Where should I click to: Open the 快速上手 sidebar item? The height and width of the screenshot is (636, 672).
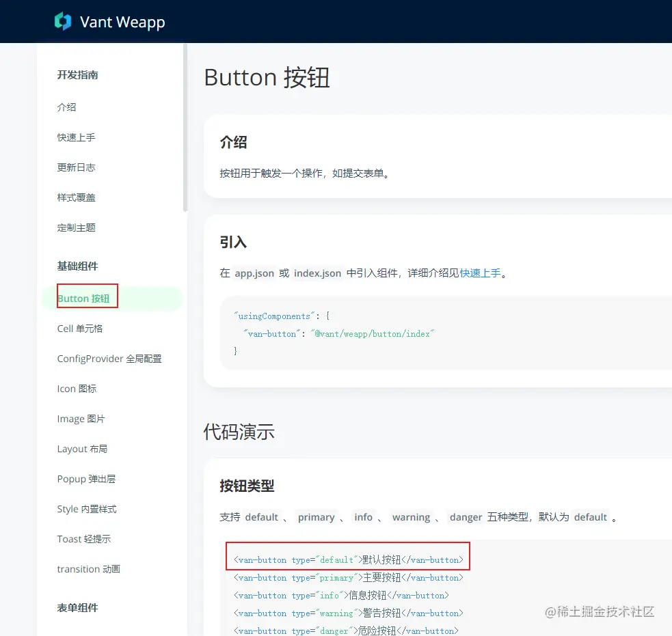(77, 137)
